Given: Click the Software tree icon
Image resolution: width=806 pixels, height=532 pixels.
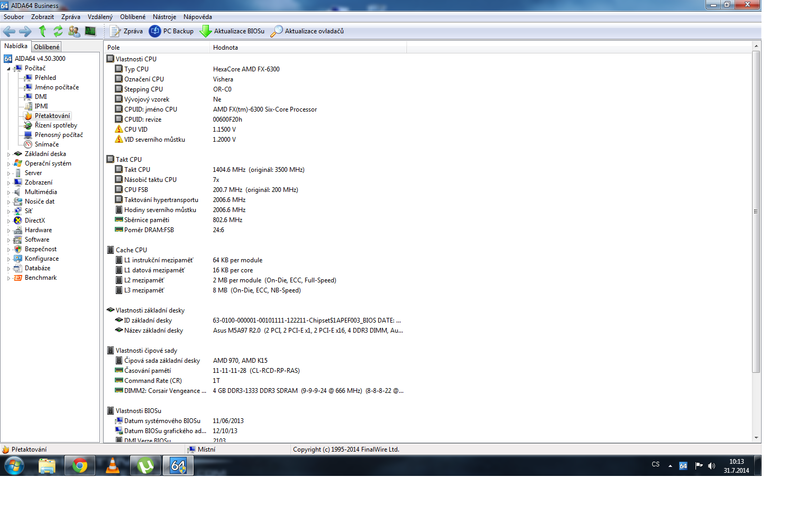Looking at the screenshot, I should (x=18, y=240).
